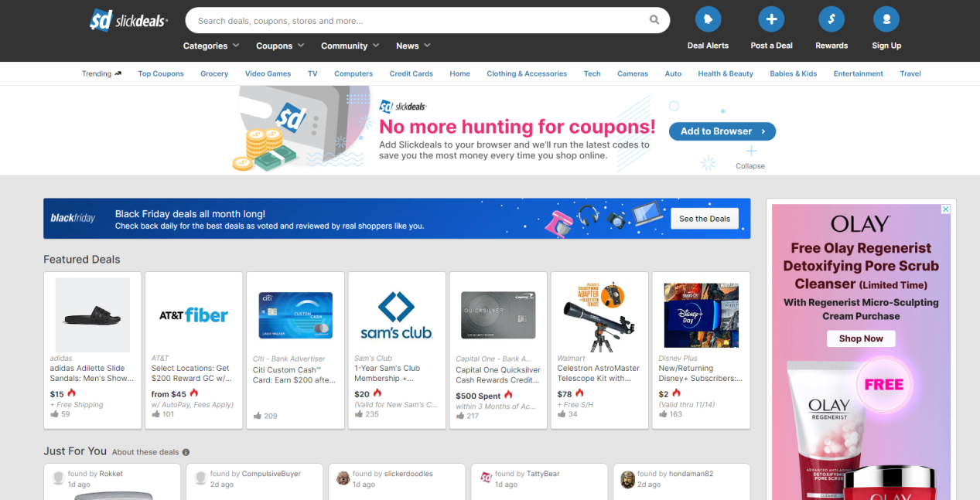Open the Credit Cards tab
Image resolution: width=980 pixels, height=500 pixels.
click(x=411, y=73)
